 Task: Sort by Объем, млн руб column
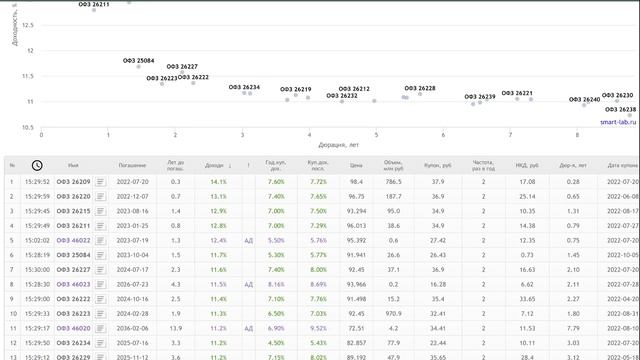point(393,165)
